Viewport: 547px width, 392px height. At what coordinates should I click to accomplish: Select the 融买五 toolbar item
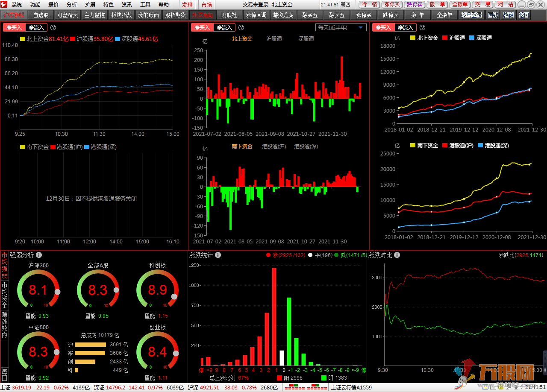click(310, 15)
